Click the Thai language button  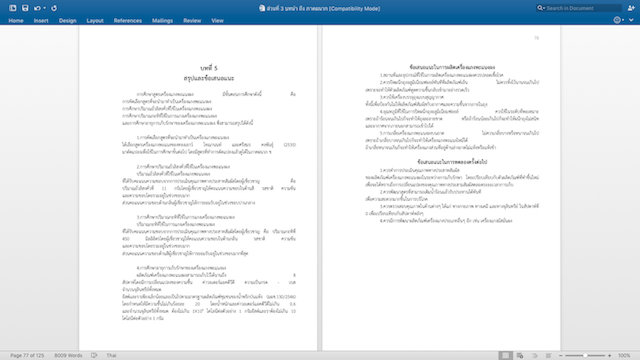pos(111,356)
